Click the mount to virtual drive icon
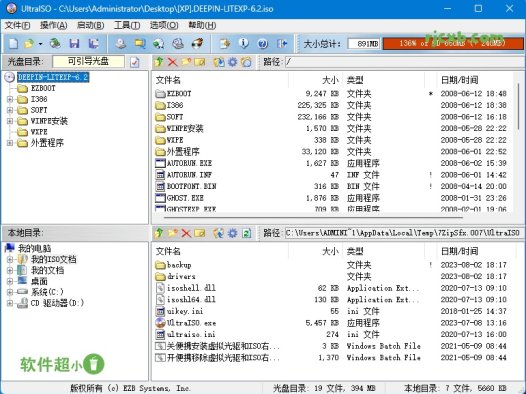The height and width of the screenshot is (394, 526). [178, 44]
